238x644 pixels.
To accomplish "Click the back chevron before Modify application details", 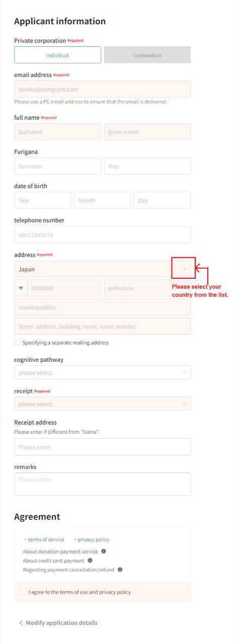I will click(x=21, y=623).
